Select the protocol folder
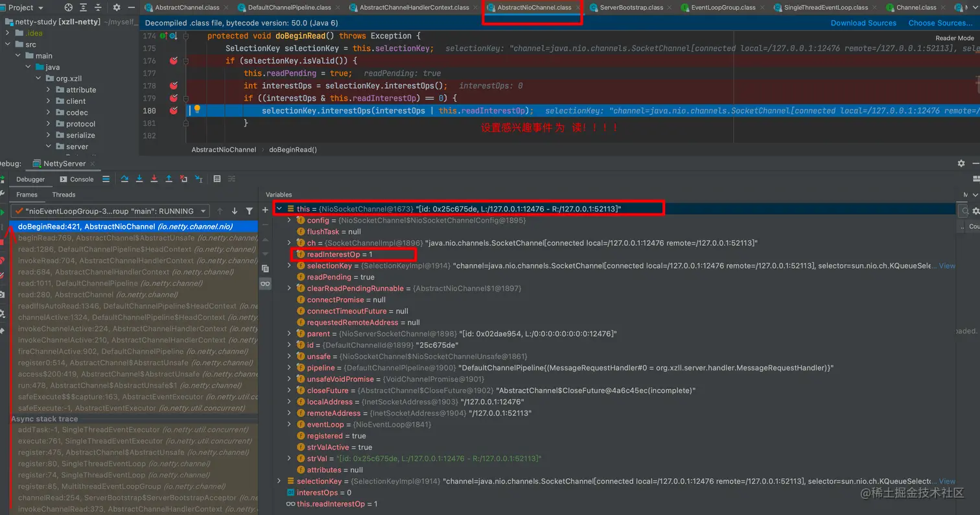The height and width of the screenshot is (515, 980). pyautogui.click(x=80, y=124)
